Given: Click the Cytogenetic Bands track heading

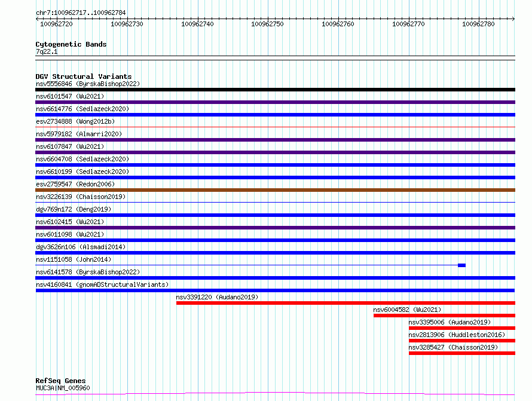Looking at the screenshot, I should point(71,44).
